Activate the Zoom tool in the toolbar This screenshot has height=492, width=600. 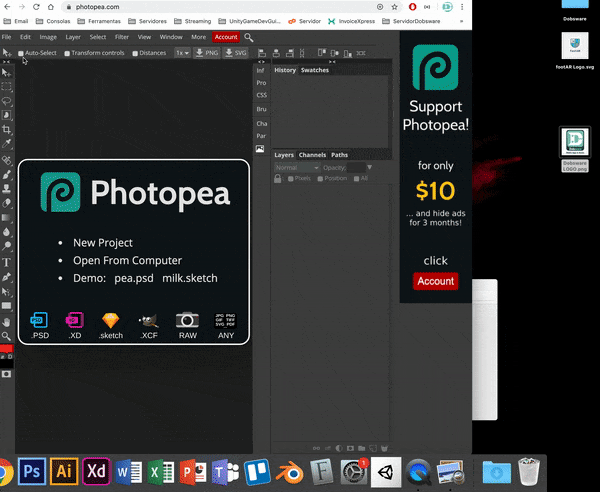[x=7, y=336]
